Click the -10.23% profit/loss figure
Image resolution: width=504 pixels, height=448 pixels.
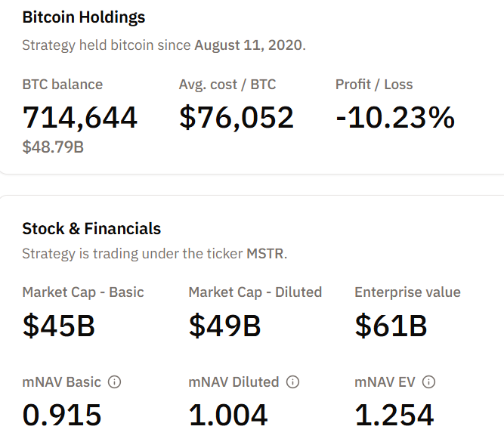pos(395,117)
